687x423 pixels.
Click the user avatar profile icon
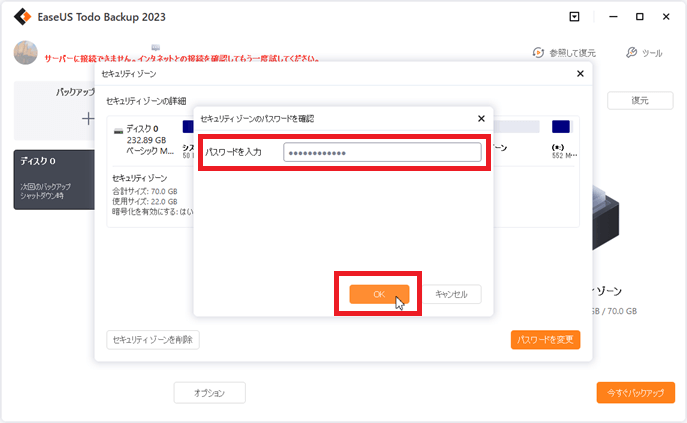click(x=26, y=53)
